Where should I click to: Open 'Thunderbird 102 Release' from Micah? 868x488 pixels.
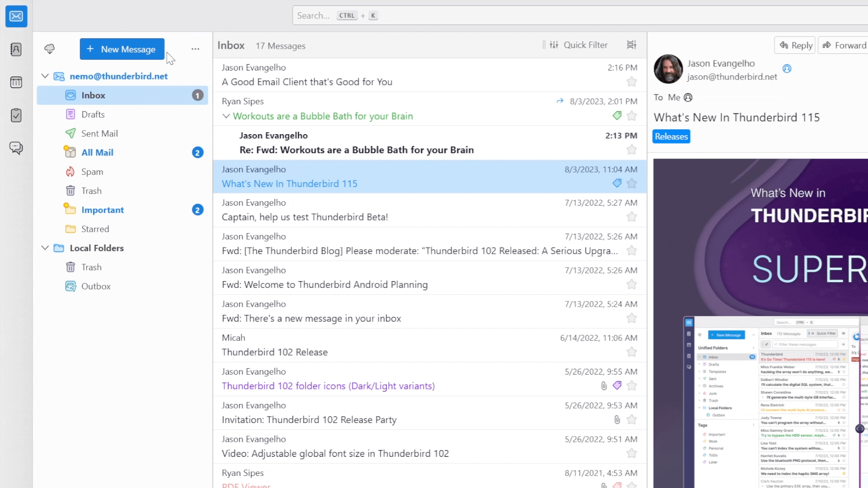tap(429, 345)
